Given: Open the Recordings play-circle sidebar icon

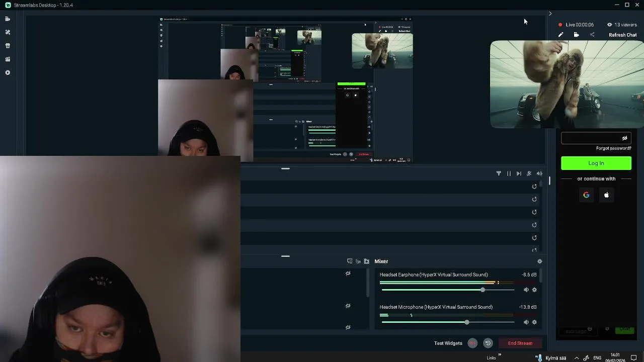Looking at the screenshot, I should [x=8, y=73].
